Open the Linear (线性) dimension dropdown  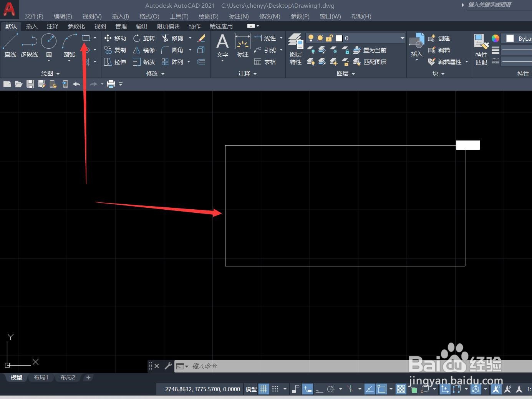(x=281, y=38)
